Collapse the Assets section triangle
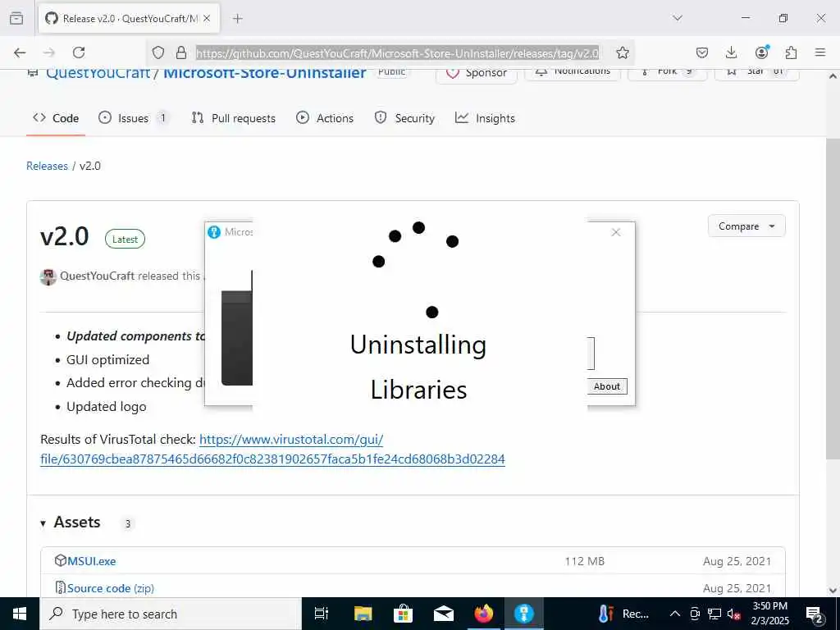Image resolution: width=840 pixels, height=630 pixels. point(43,523)
